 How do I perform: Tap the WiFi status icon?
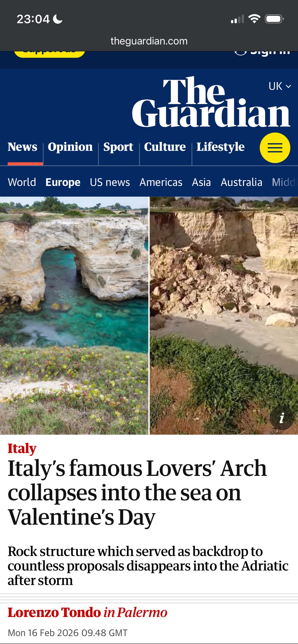(x=254, y=19)
